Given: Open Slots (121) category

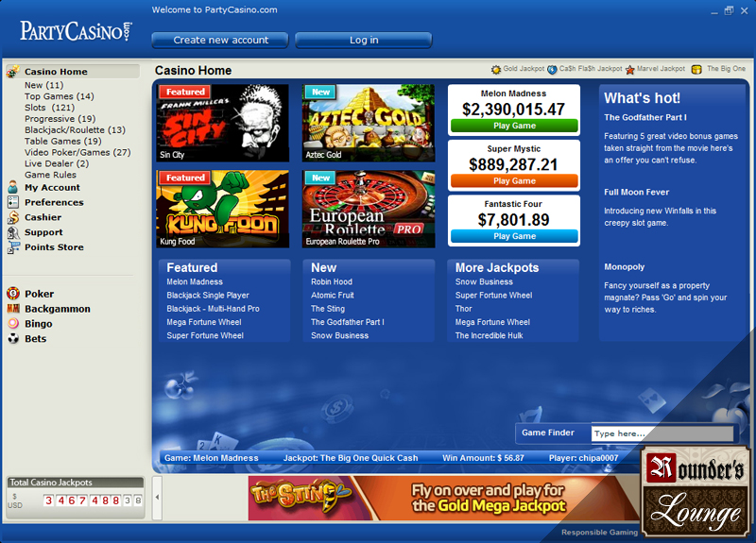Looking at the screenshot, I should (50, 108).
